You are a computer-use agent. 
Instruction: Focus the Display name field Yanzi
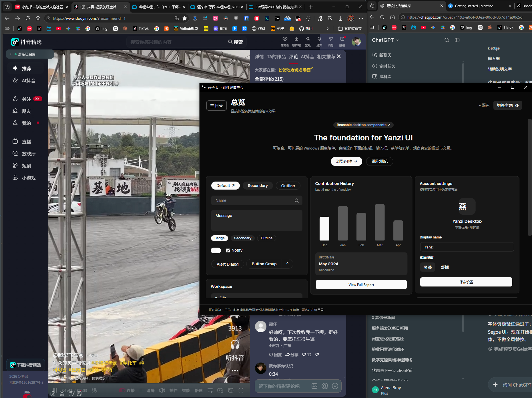click(x=467, y=247)
